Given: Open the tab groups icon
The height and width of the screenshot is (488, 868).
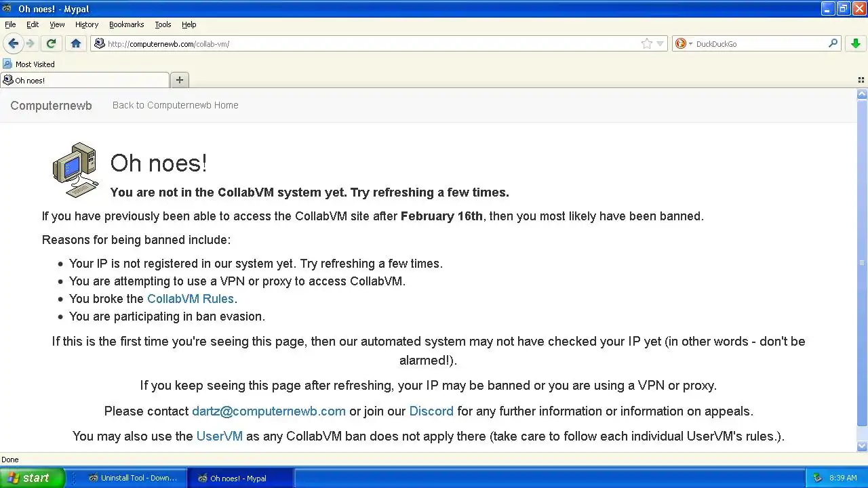Looking at the screenshot, I should [861, 80].
